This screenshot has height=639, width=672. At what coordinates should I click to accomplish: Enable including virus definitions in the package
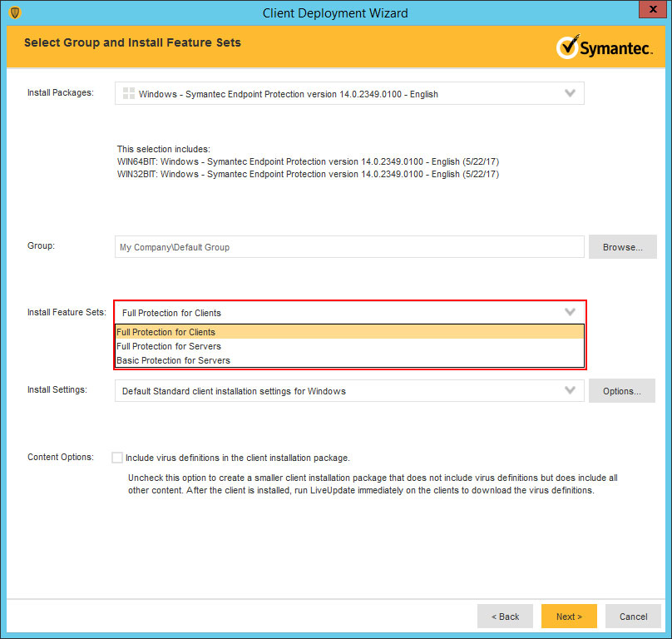[x=117, y=458]
